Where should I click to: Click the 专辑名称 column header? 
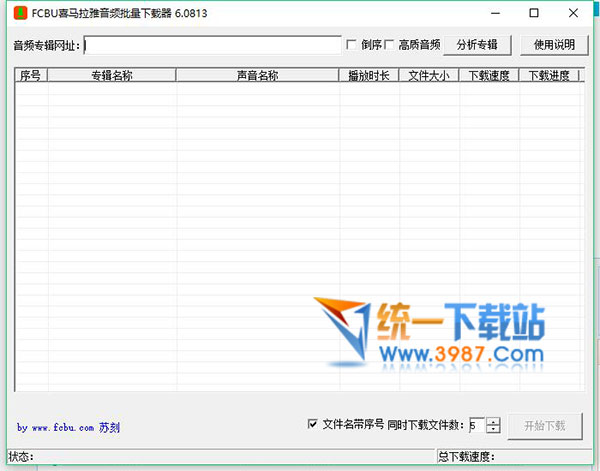click(x=111, y=75)
